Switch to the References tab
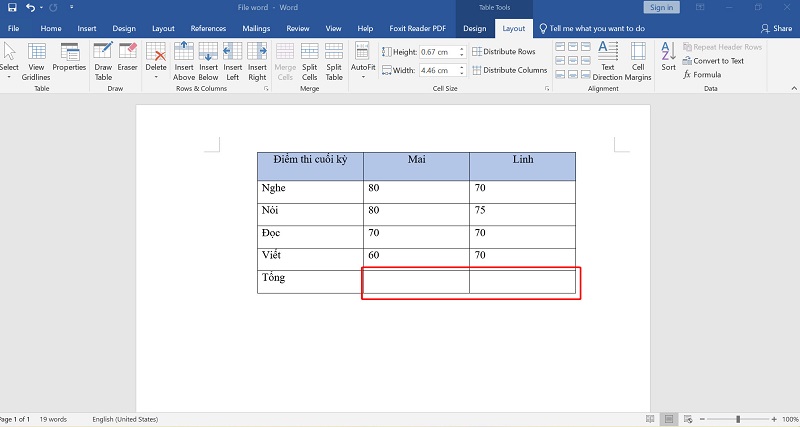Screen dimensions: 800x427 click(208, 29)
